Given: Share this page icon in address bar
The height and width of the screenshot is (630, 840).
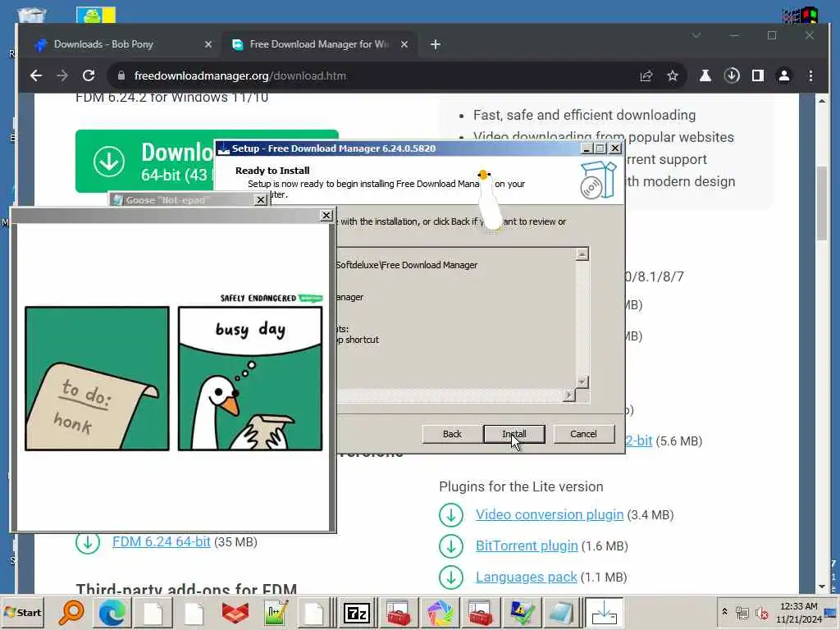Looking at the screenshot, I should click(646, 76).
